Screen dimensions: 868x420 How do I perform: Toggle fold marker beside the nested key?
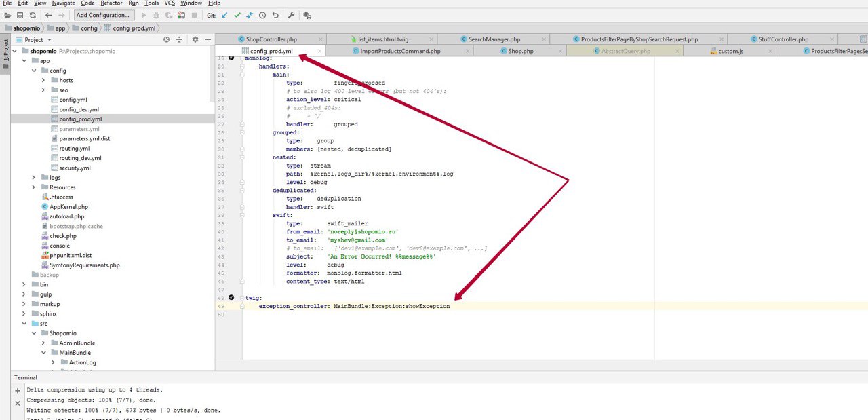coord(242,157)
